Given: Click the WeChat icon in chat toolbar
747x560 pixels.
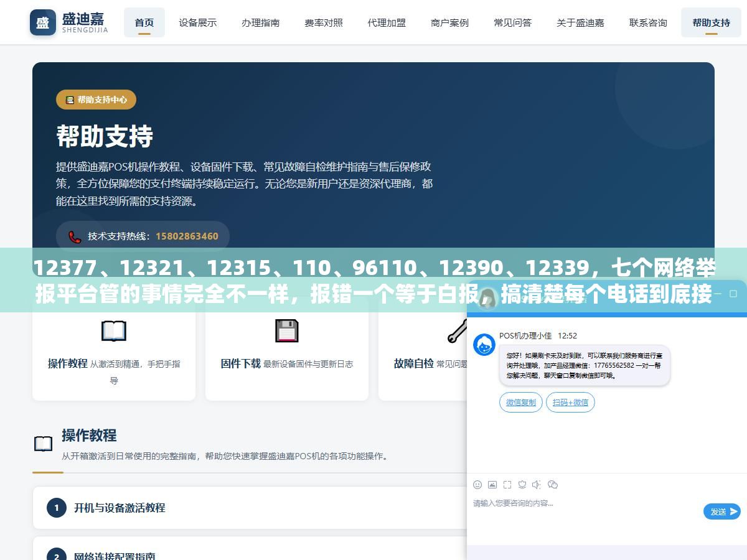Looking at the screenshot, I should click(x=553, y=485).
